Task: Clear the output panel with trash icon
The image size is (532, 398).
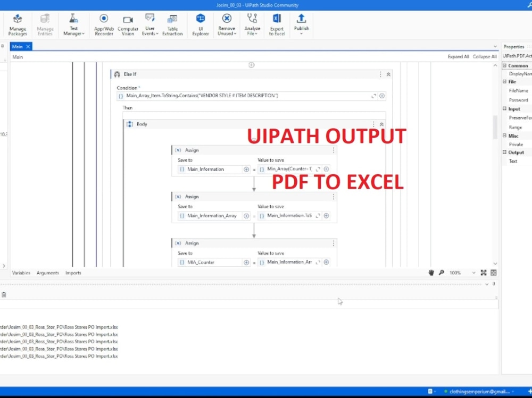Action: (x=4, y=295)
